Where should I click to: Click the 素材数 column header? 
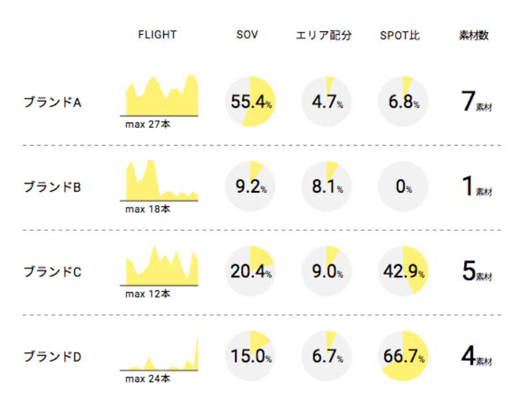pos(474,35)
